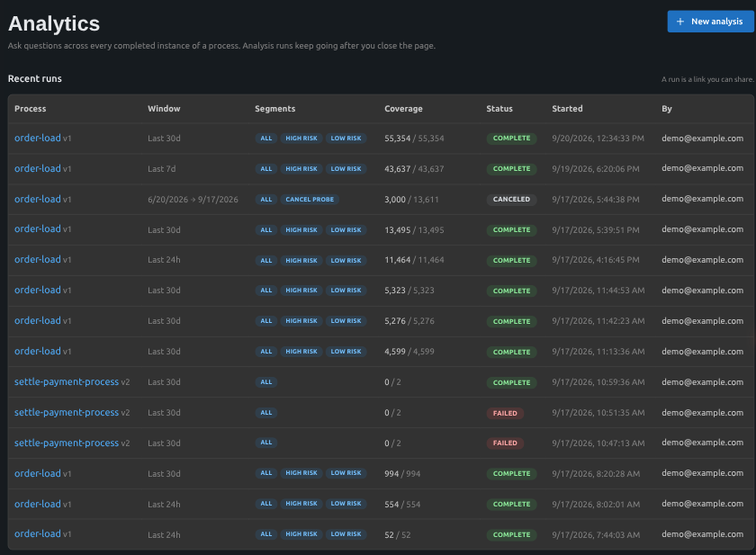Click the CANCEL PROBE segment tag
The height and width of the screenshot is (555, 756).
pos(310,200)
